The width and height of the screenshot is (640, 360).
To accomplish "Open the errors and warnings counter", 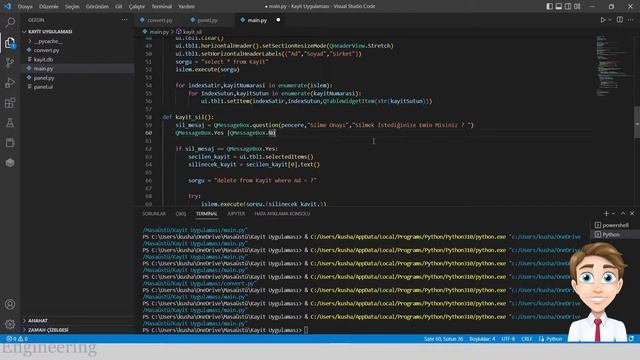I will coord(17,339).
